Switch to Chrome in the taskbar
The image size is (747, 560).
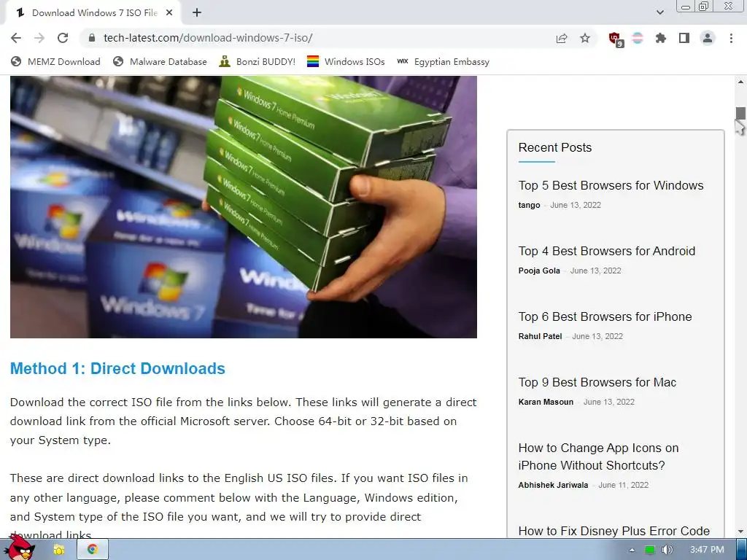[x=92, y=550]
